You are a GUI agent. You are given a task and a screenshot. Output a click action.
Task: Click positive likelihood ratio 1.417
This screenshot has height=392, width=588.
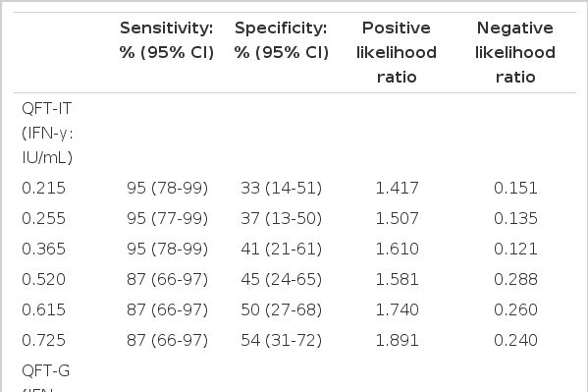pyautogui.click(x=397, y=188)
